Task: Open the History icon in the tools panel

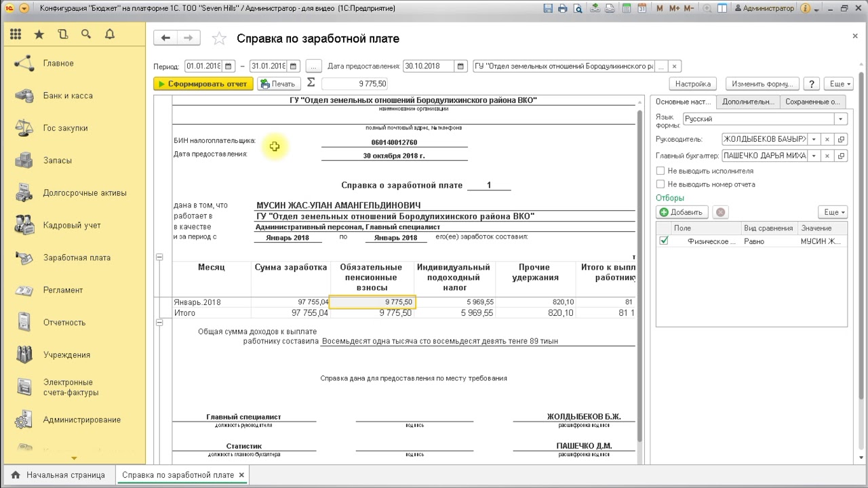Action: click(63, 35)
